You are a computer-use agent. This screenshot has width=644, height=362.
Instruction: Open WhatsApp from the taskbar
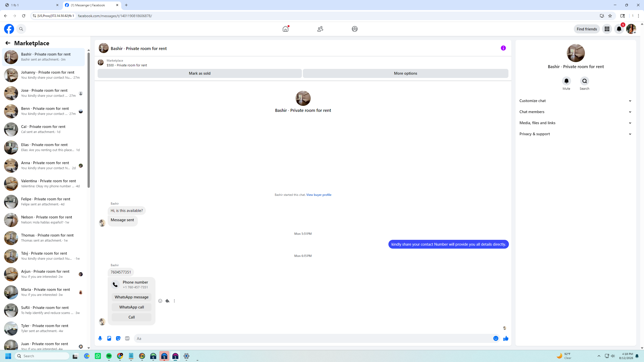tap(98, 356)
